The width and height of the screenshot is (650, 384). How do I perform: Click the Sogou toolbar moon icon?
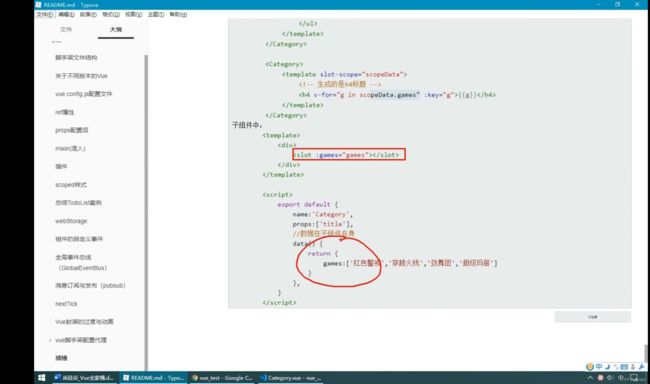point(608,367)
